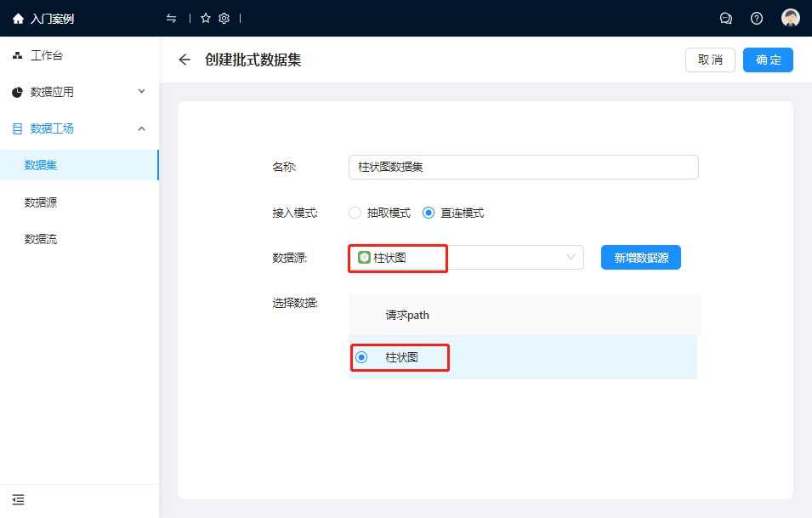
Task: Open the chat message icon
Action: 726,19
